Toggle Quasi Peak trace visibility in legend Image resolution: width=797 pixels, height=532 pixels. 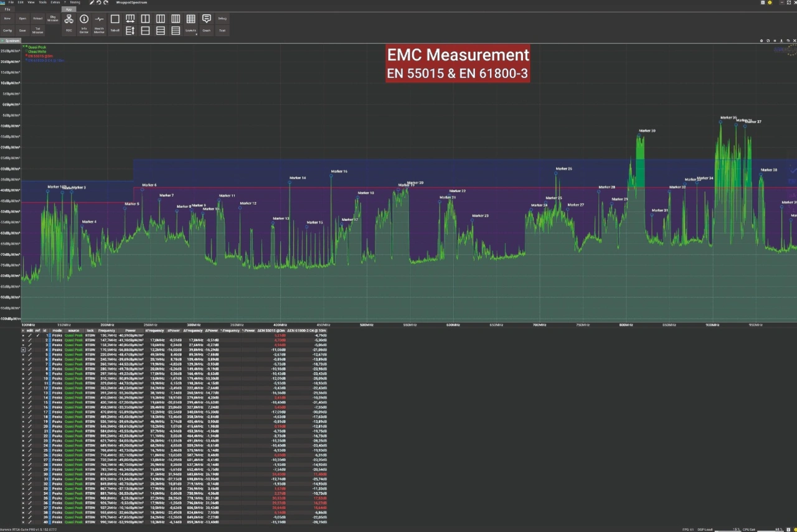(x=26, y=47)
